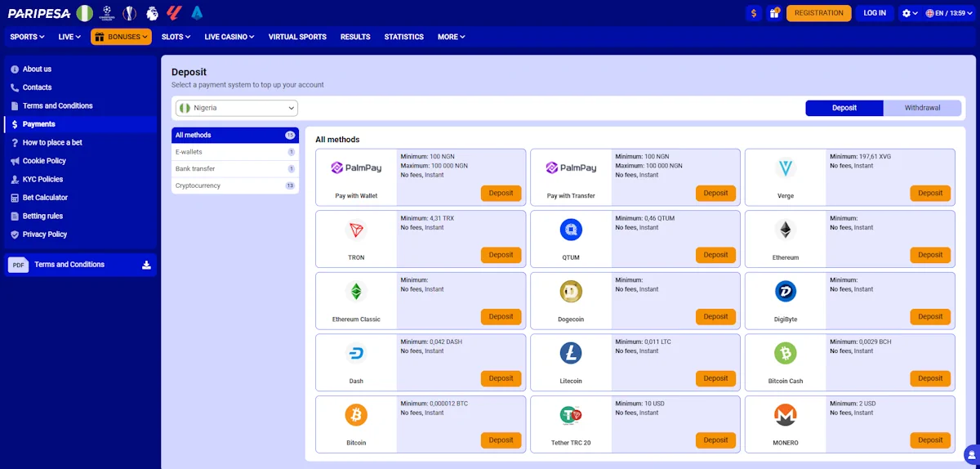Screen dimensions: 980x469
Task: Open About us in sidebar
Action: point(80,69)
